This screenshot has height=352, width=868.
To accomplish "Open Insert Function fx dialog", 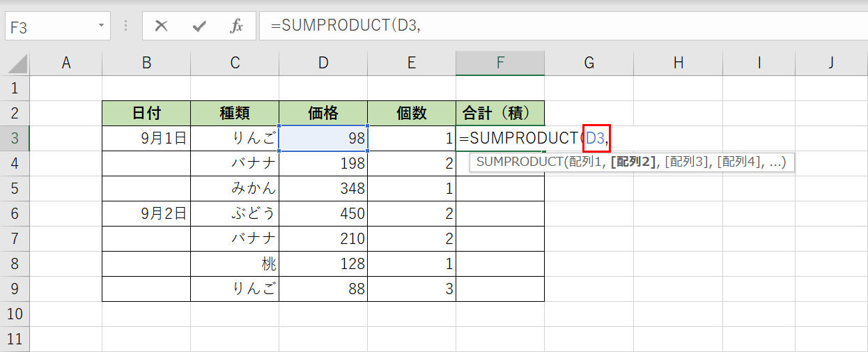I will click(x=236, y=26).
